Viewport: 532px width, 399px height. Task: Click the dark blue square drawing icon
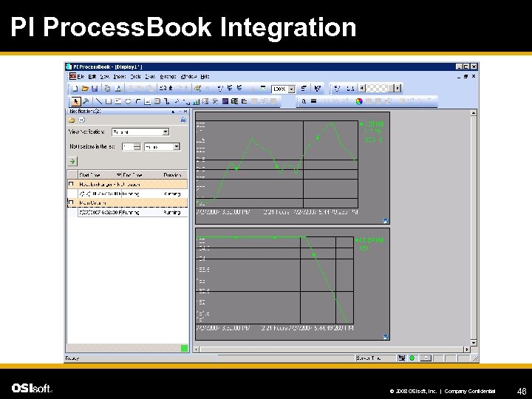pos(225,101)
